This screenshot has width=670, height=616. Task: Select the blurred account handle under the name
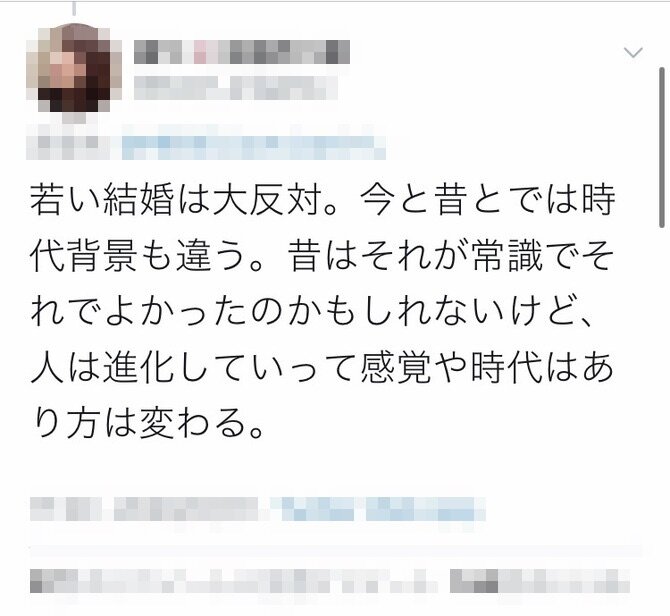tap(235, 87)
